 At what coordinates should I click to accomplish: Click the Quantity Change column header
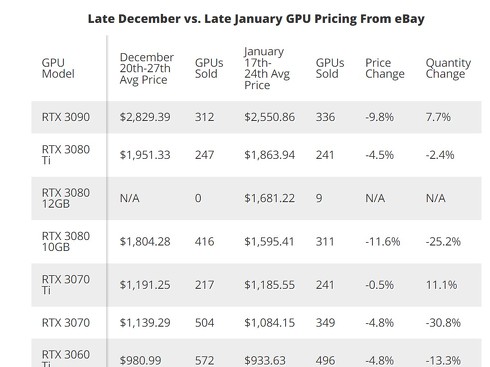click(x=448, y=68)
